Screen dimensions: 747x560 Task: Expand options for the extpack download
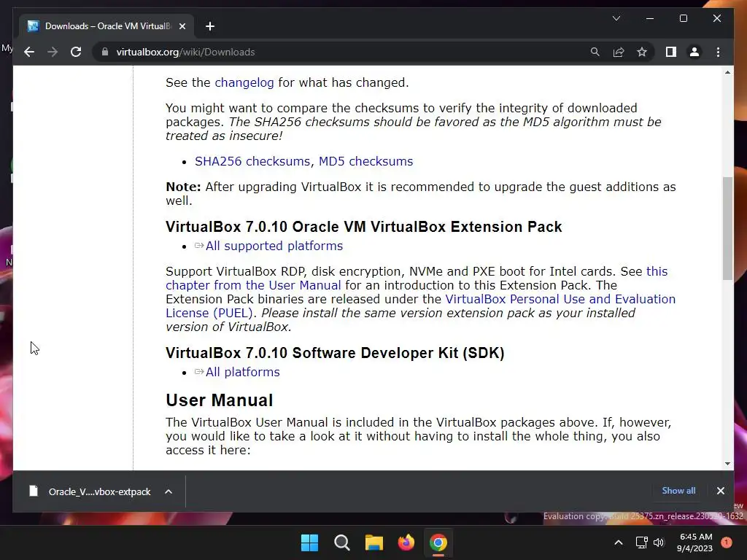point(169,491)
